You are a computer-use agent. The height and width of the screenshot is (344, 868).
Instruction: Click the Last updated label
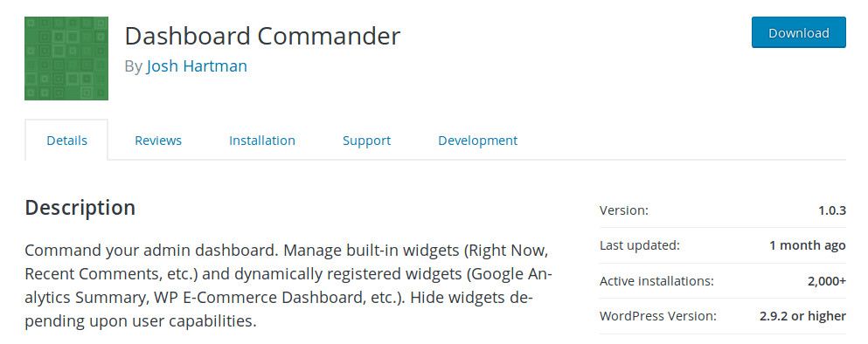click(639, 245)
